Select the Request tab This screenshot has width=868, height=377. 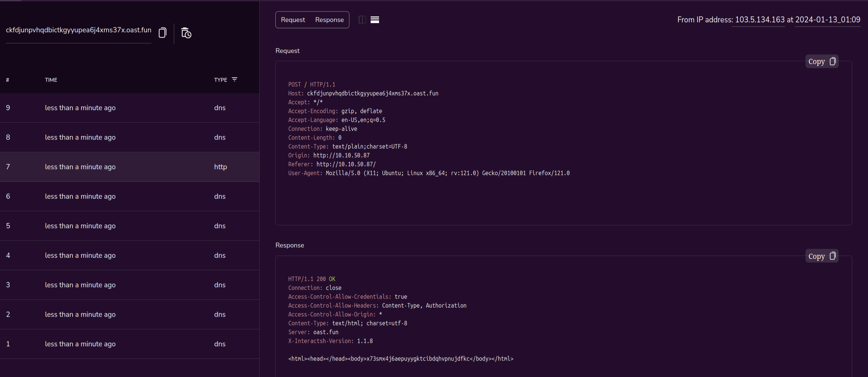click(293, 20)
